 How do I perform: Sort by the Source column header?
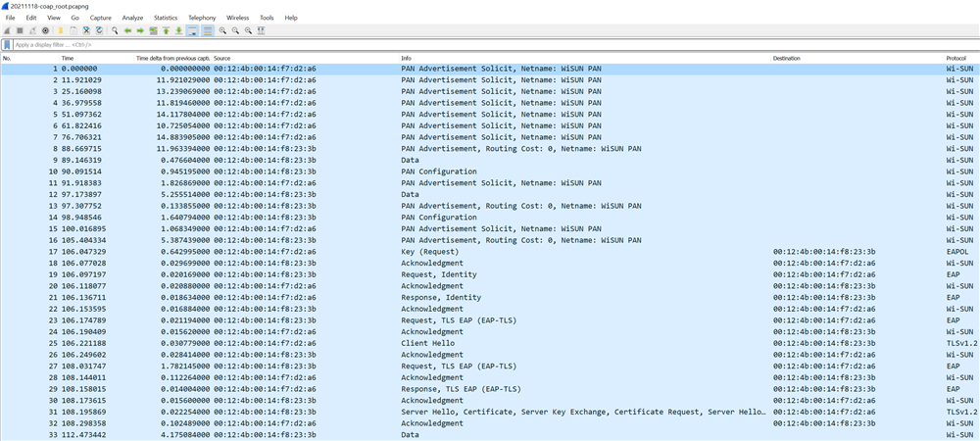[306, 58]
